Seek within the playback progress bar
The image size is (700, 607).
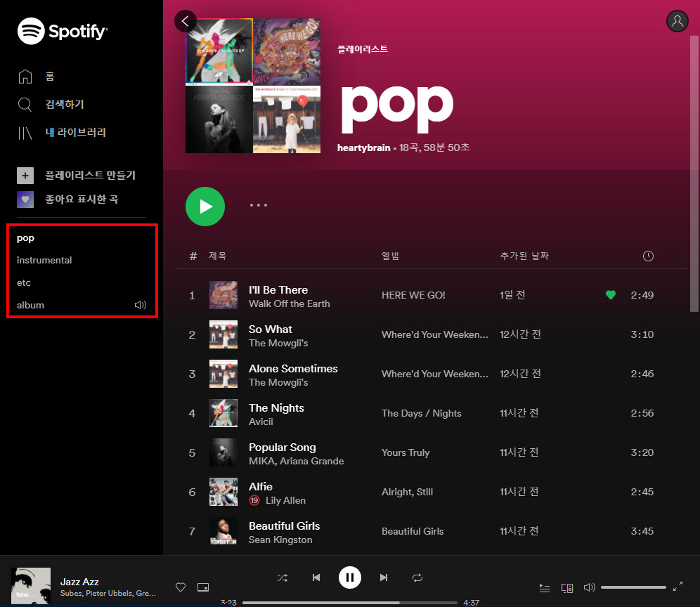[x=349, y=603]
